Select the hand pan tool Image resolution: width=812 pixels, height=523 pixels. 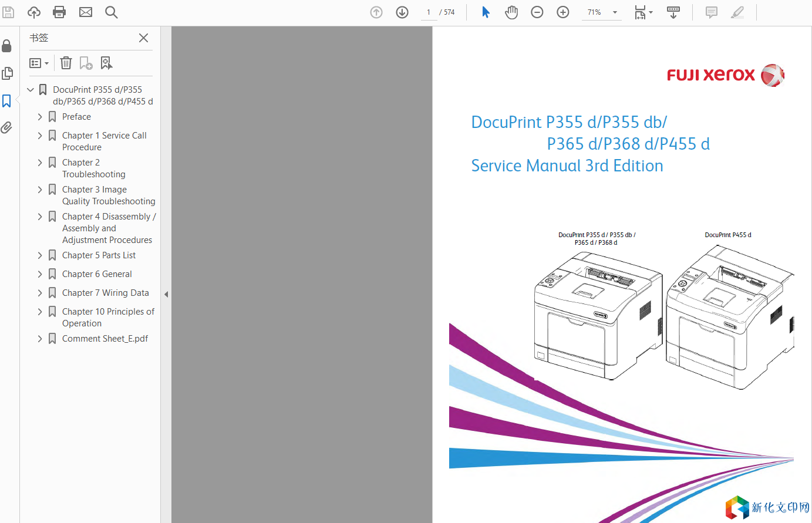pyautogui.click(x=511, y=12)
